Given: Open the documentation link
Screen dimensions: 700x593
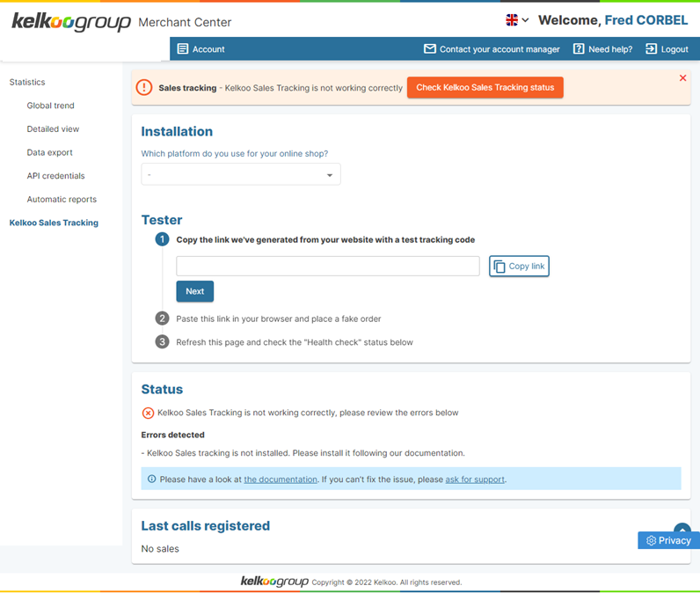Looking at the screenshot, I should [281, 480].
